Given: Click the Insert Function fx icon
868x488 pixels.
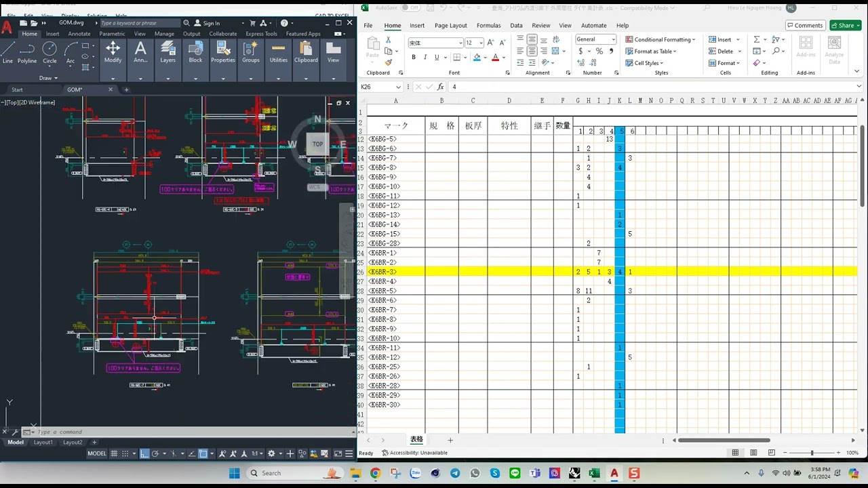Looking at the screenshot, I should pyautogui.click(x=441, y=87).
